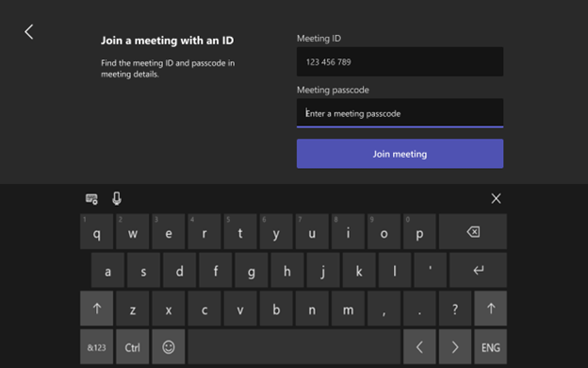Tap the h key
This screenshot has height=368, width=588.
(287, 270)
